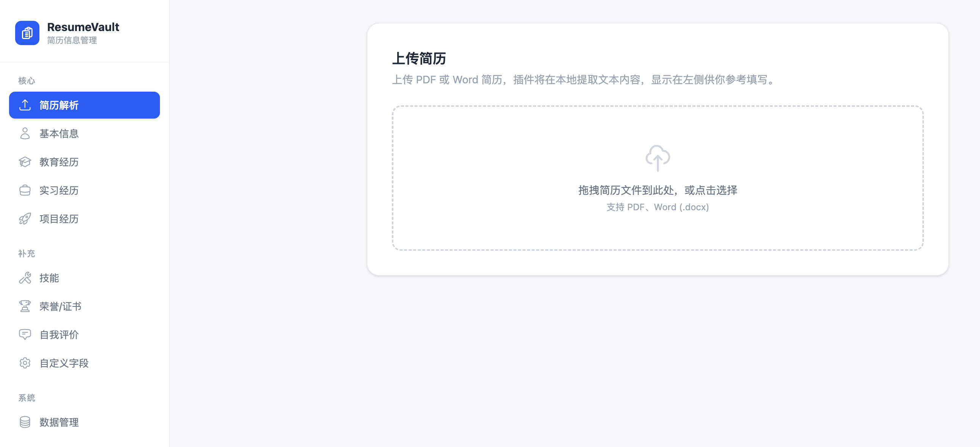Click the ResumeVault title text
Image resolution: width=980 pixels, height=447 pixels.
click(83, 27)
